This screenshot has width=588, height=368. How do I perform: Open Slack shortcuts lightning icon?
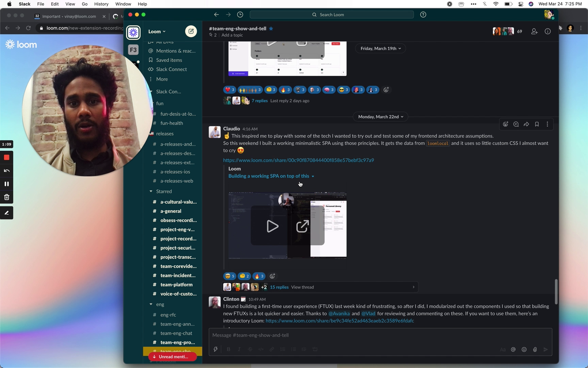tap(216, 349)
